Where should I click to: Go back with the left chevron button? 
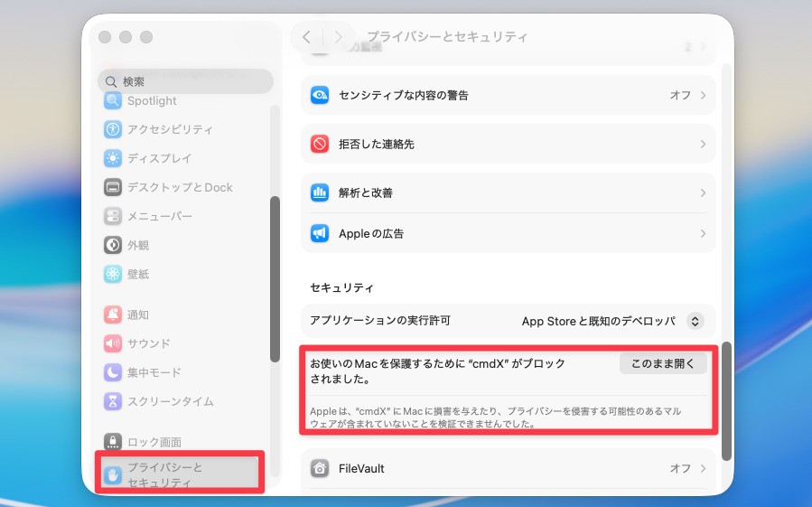tap(306, 37)
